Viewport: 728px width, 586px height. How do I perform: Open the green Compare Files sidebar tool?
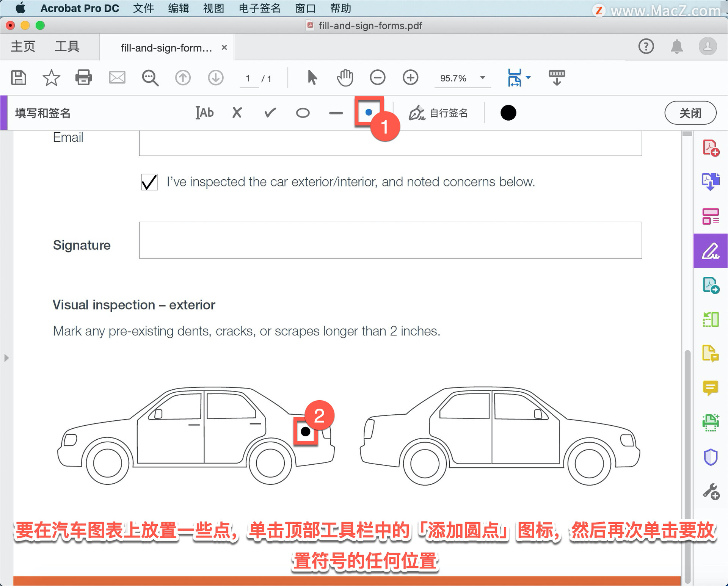coord(711,320)
